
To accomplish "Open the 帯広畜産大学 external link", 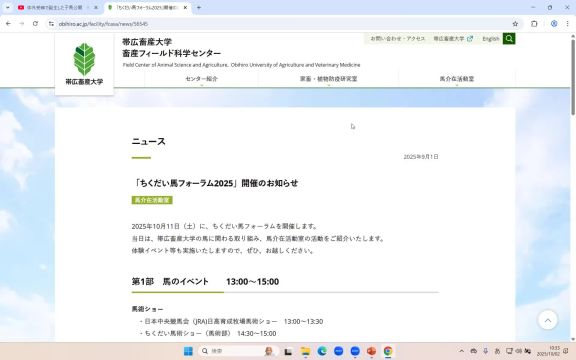I will coord(453,39).
